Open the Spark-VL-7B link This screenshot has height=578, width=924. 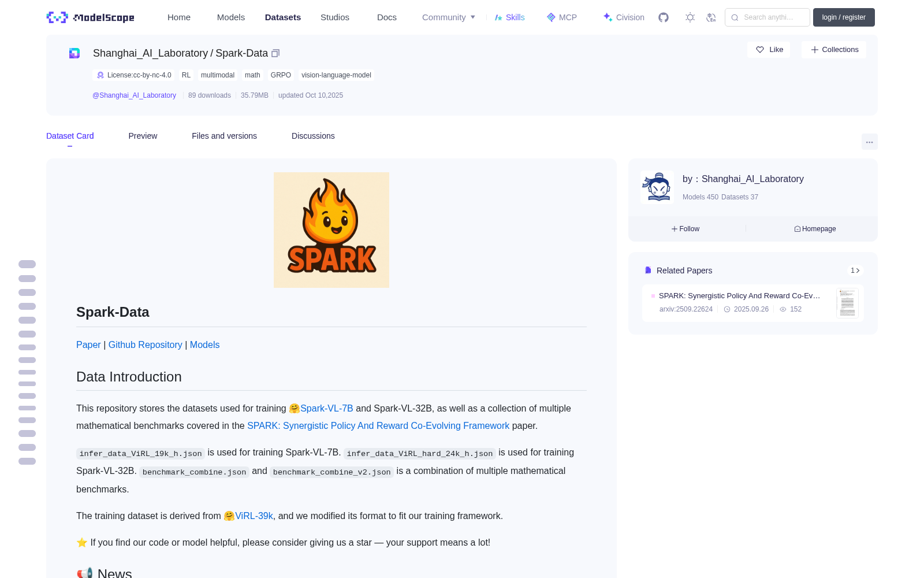(326, 408)
